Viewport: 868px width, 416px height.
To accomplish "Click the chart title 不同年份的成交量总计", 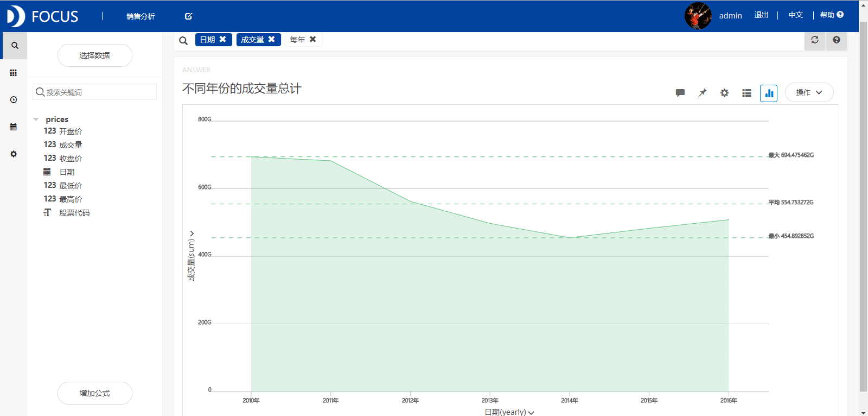I will [x=242, y=89].
